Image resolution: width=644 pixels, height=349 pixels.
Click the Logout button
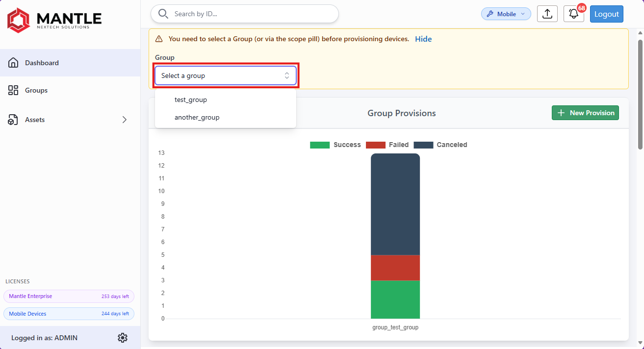pyautogui.click(x=607, y=14)
